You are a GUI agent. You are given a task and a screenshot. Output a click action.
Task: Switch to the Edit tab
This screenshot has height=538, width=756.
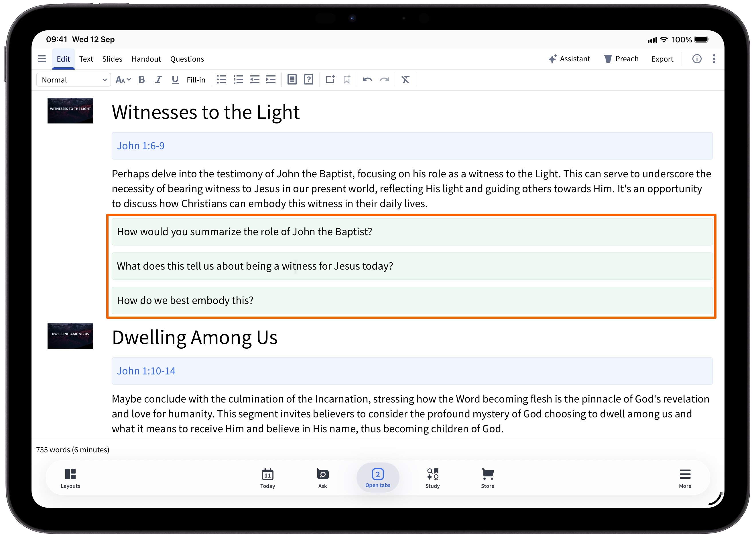63,59
